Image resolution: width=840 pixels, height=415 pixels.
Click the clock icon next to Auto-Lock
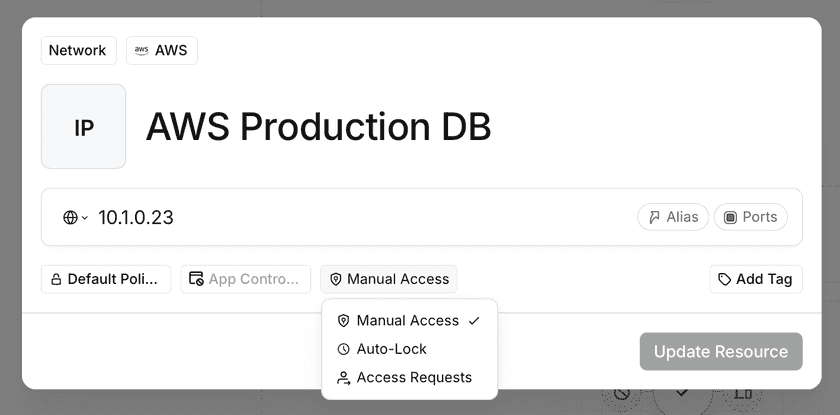point(344,349)
